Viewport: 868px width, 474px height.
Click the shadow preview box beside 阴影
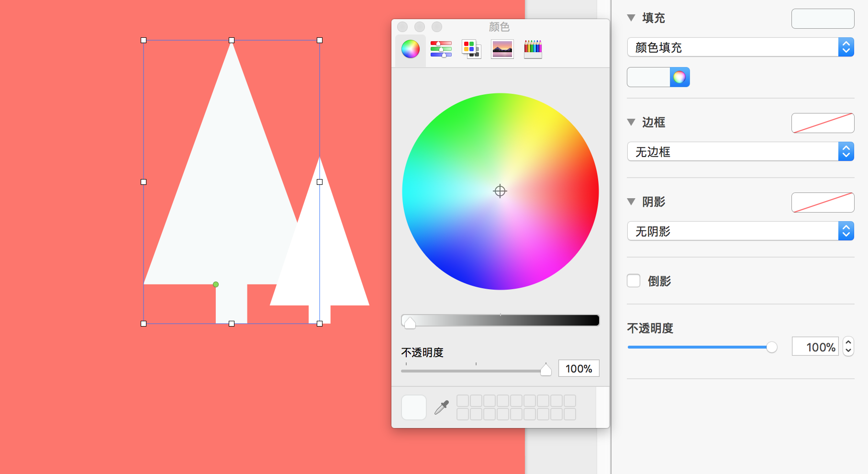click(x=823, y=203)
